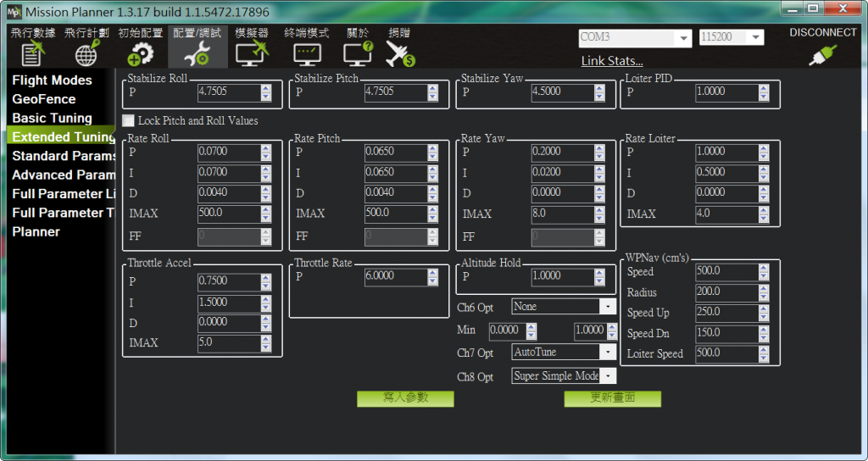Adjust the Rate Yaw I spinner arrows
868x461 pixels.
[599, 173]
